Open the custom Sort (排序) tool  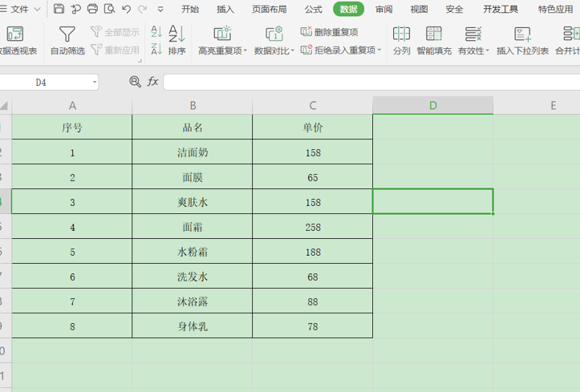[x=176, y=40]
